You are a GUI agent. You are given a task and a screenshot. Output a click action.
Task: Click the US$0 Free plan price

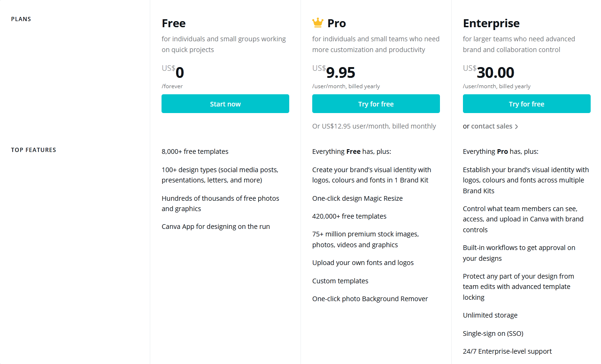point(173,72)
